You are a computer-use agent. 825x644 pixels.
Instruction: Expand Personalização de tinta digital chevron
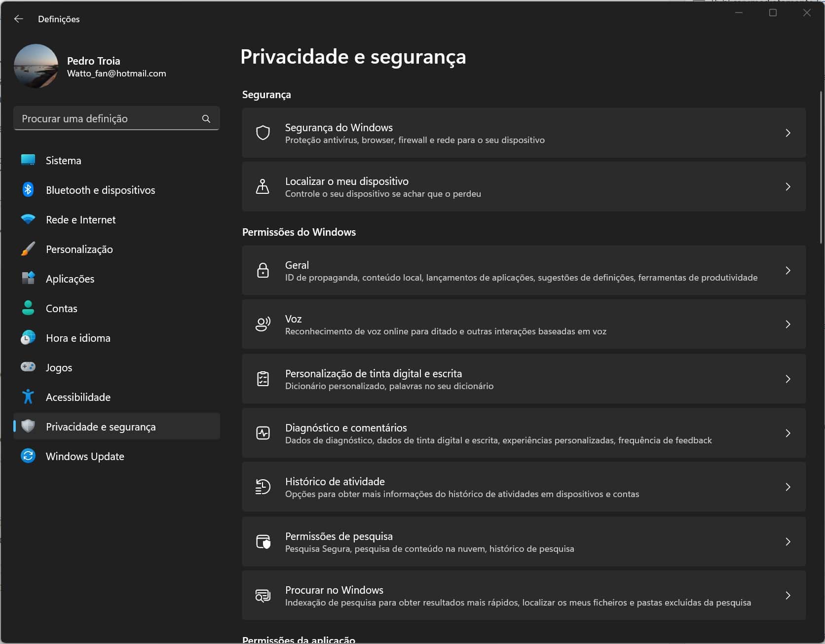tap(788, 379)
